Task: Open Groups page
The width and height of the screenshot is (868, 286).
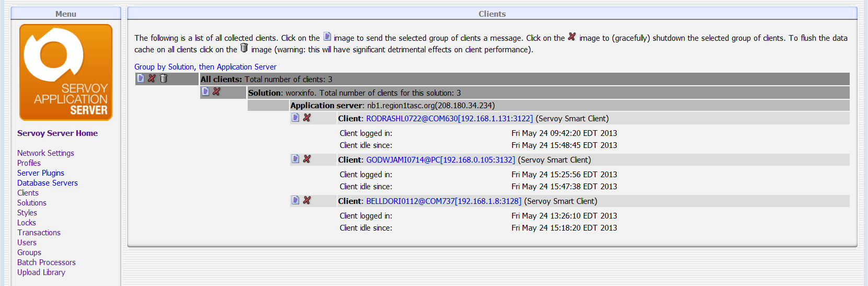Action: pos(29,253)
